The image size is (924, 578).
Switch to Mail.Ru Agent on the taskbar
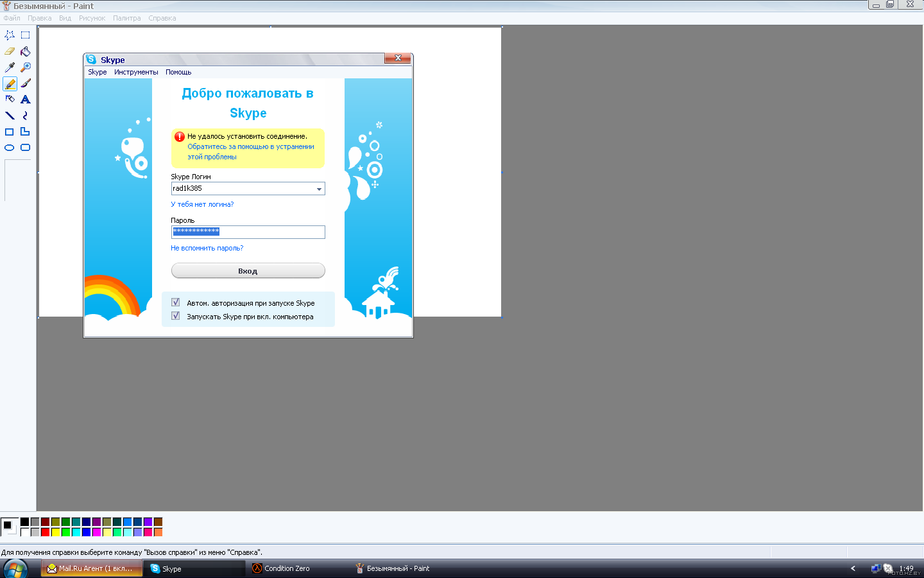coord(91,568)
